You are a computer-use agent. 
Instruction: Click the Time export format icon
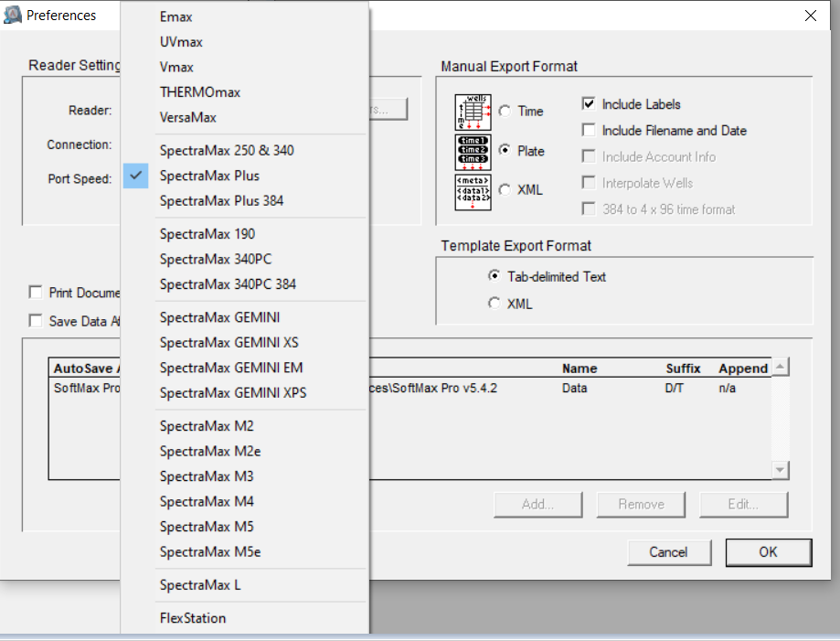473,112
